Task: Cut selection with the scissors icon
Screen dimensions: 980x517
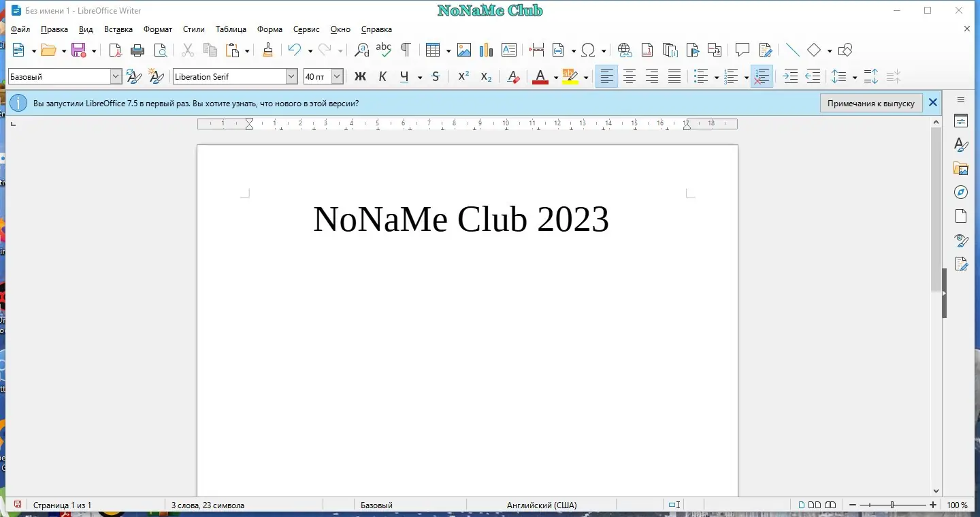Action: 188,50
